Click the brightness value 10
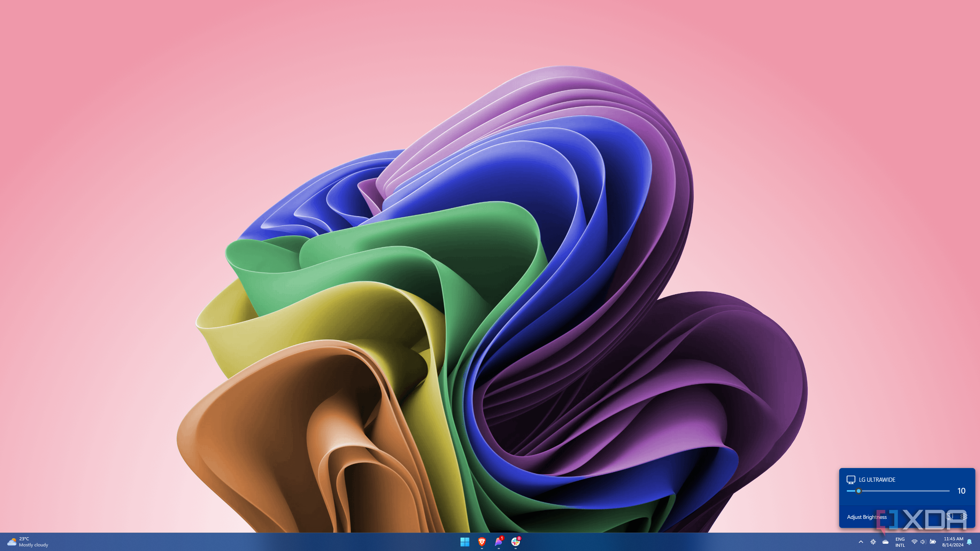The width and height of the screenshot is (980, 551). 961,491
